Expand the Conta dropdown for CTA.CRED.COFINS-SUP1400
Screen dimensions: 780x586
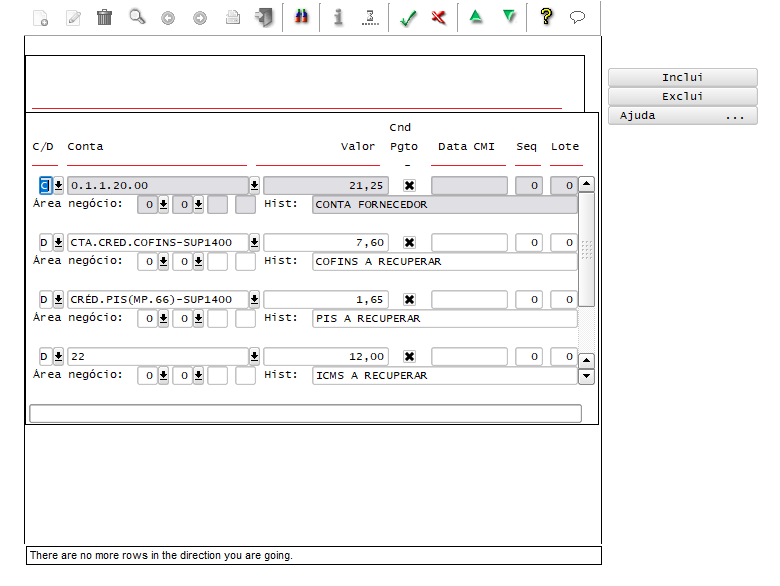[254, 243]
